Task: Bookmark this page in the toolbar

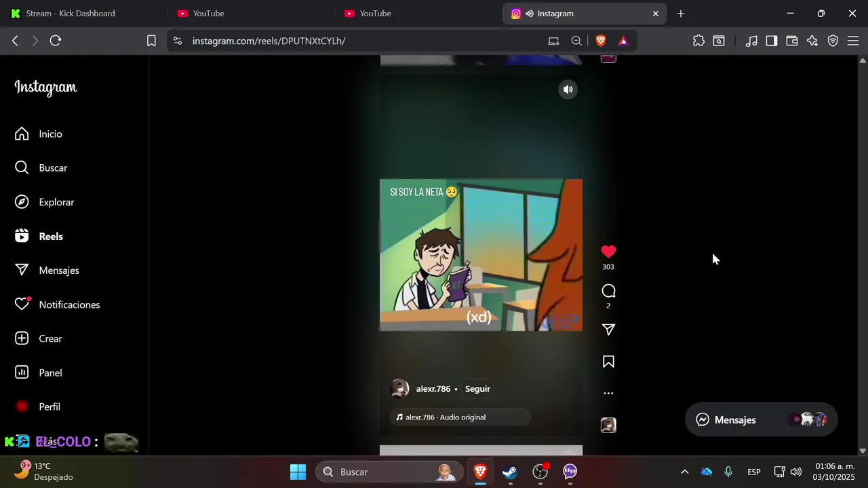Action: tap(151, 41)
